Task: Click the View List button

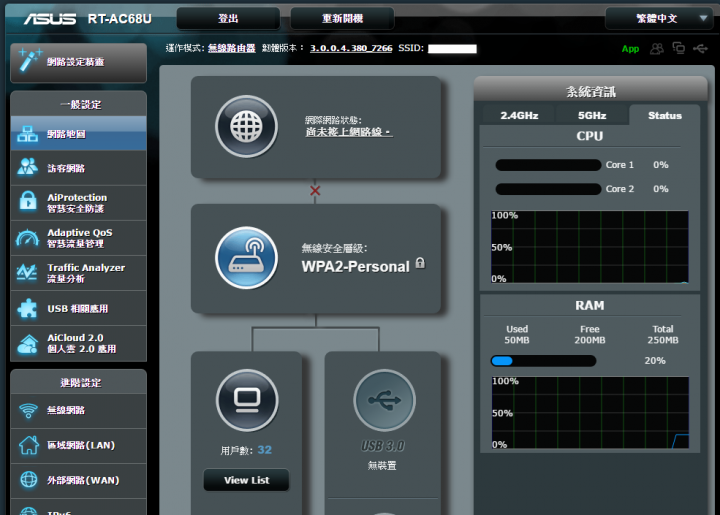Action: click(x=247, y=480)
